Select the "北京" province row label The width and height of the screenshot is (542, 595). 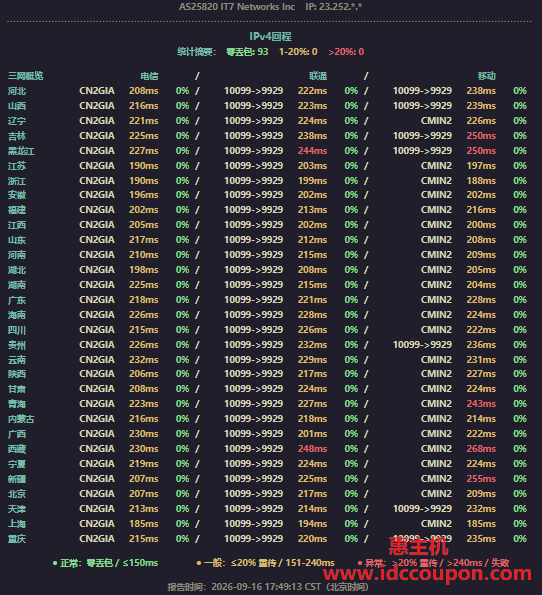17,494
